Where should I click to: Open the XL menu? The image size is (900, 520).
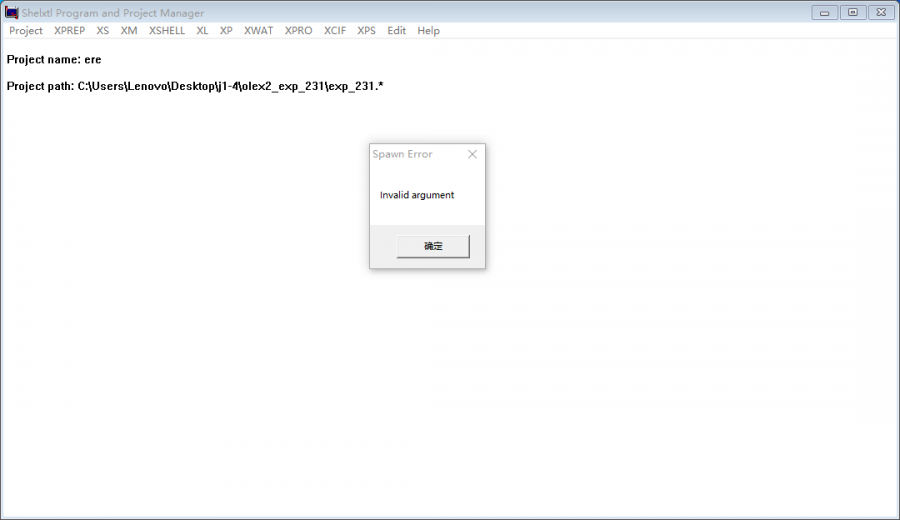pos(202,31)
